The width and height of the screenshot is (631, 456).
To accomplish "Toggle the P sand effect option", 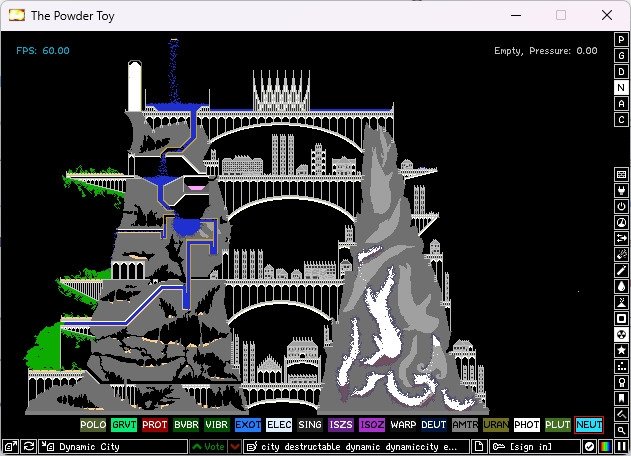I will point(621,39).
